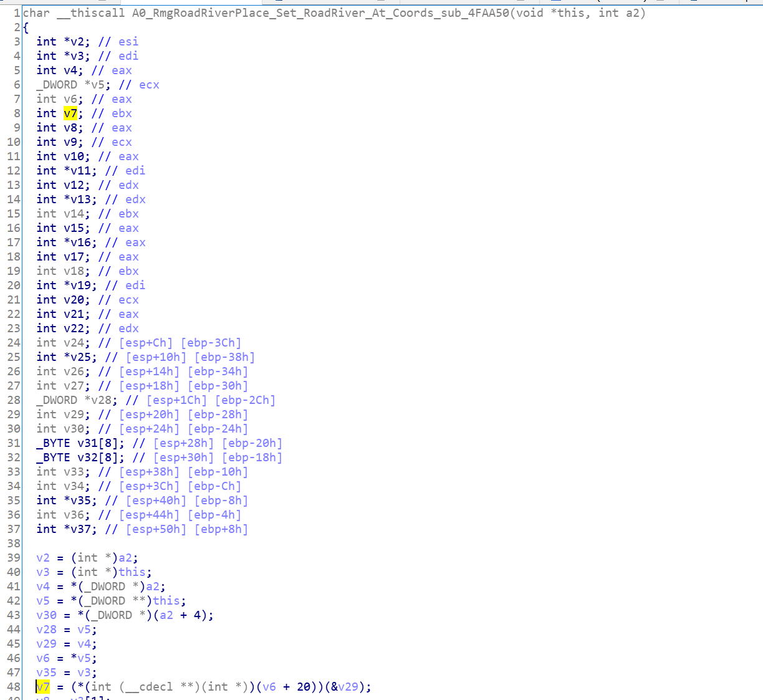Click *v13 in the 'int *v13;' declaration
Viewport: 763px width, 700px height.
(77, 199)
